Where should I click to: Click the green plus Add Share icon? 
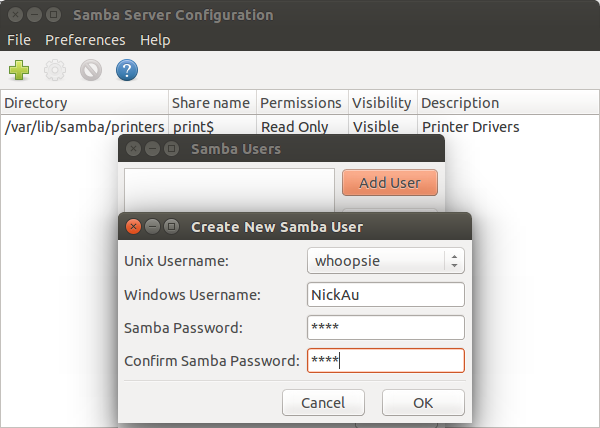point(19,70)
